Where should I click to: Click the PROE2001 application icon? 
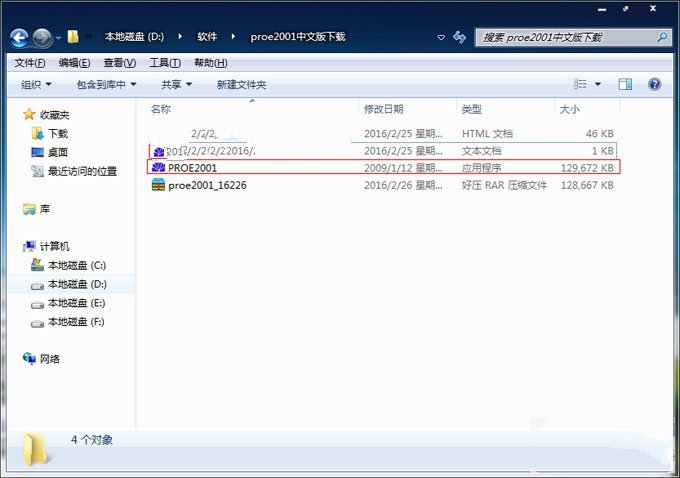tap(158, 167)
